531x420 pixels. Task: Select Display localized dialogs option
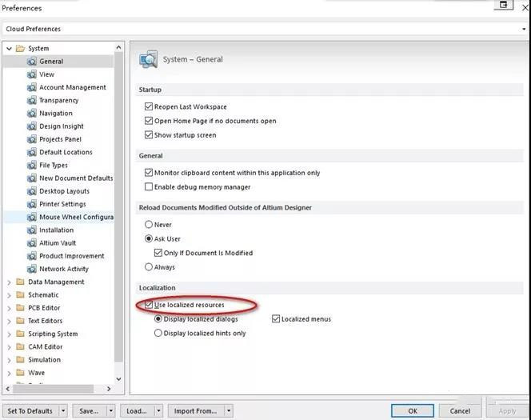158,319
